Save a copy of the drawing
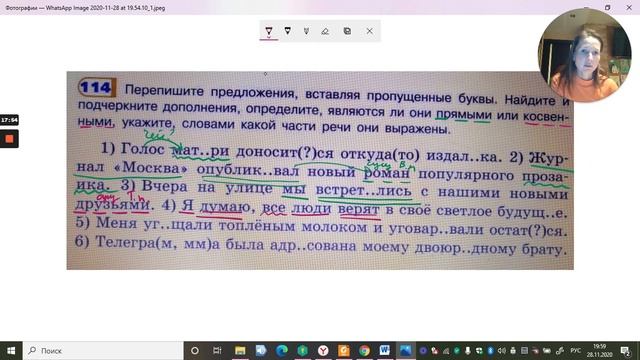Screen dimensions: 640x360 (x=347, y=31)
